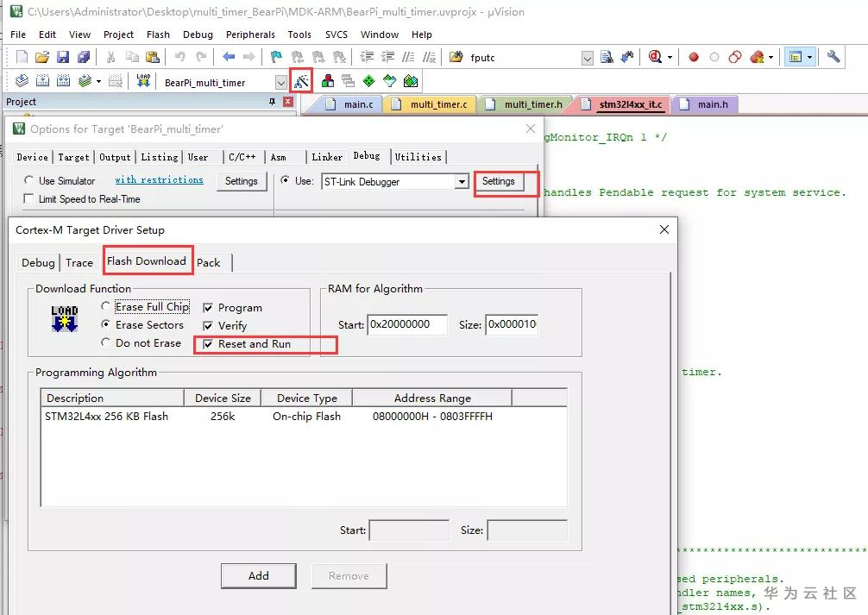Click the Open file folder icon
The height and width of the screenshot is (615, 868).
coord(42,57)
